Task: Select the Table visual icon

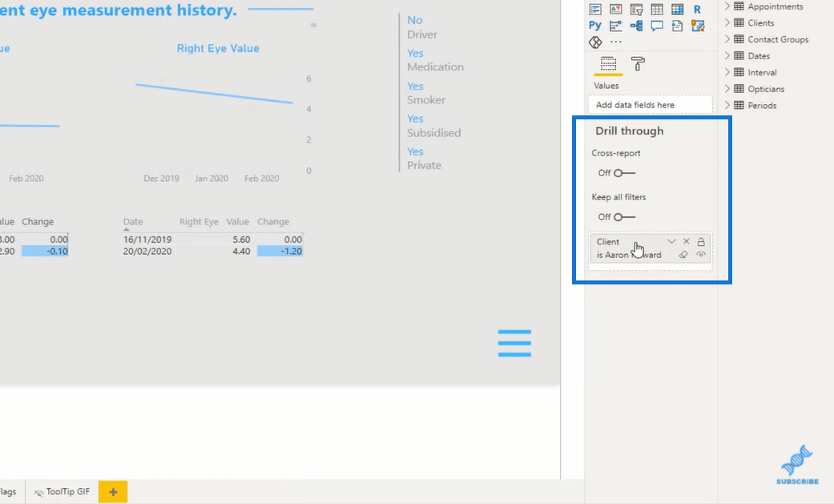Action: point(657,9)
